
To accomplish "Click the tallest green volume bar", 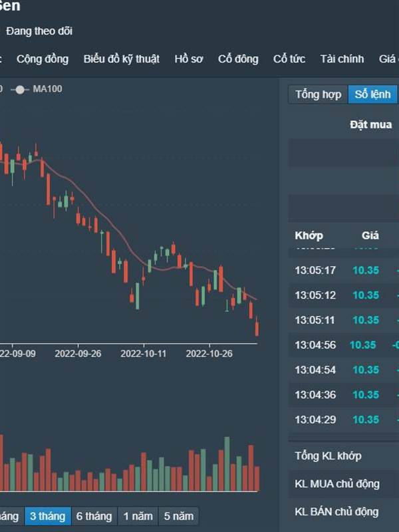I will click(x=227, y=464).
